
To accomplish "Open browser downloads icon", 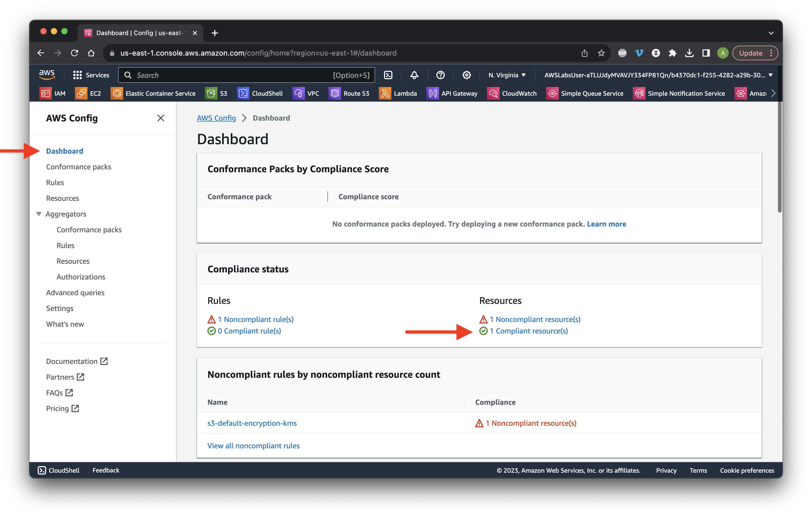I will 689,53.
